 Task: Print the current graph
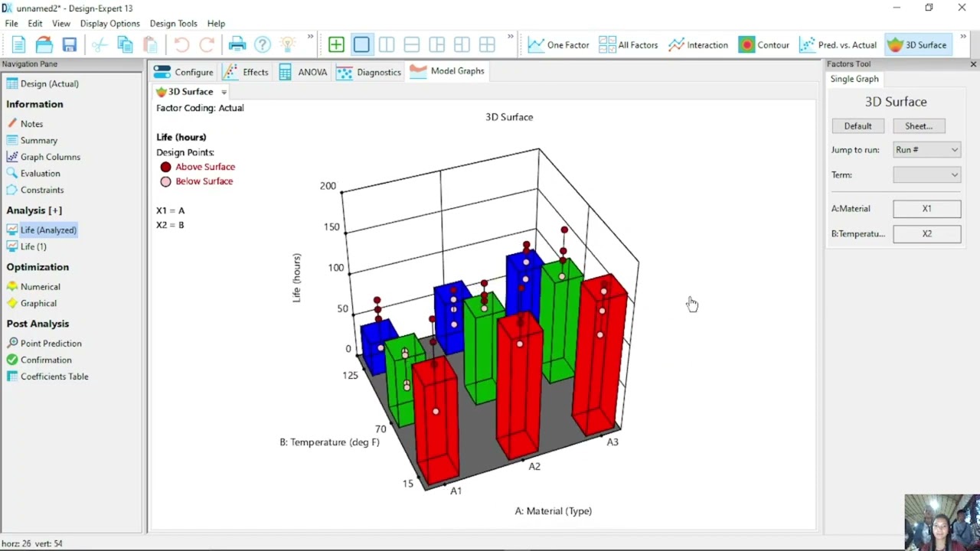(237, 44)
